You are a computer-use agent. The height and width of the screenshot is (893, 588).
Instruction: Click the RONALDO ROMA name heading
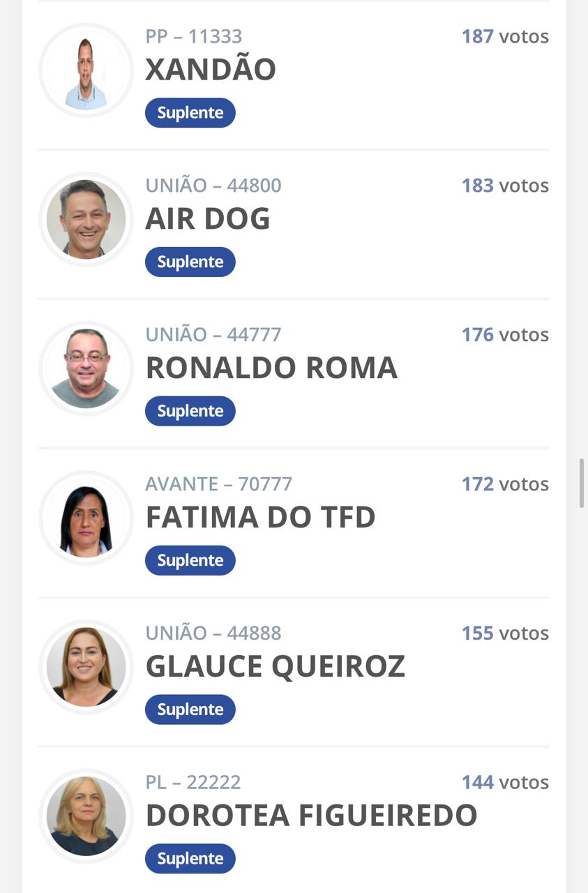271,368
